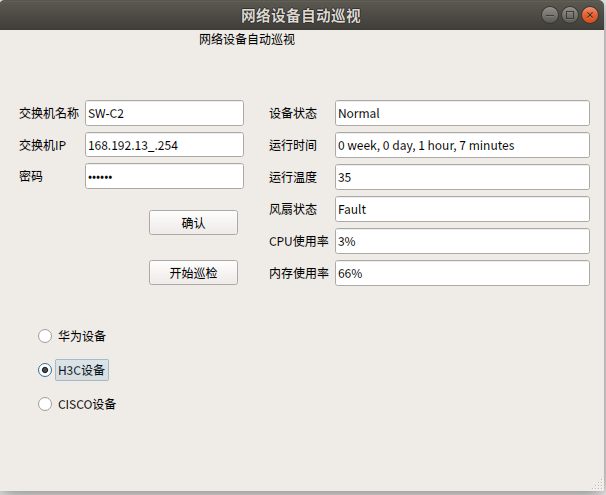Select the CISCO设备 radio button

(x=45, y=405)
